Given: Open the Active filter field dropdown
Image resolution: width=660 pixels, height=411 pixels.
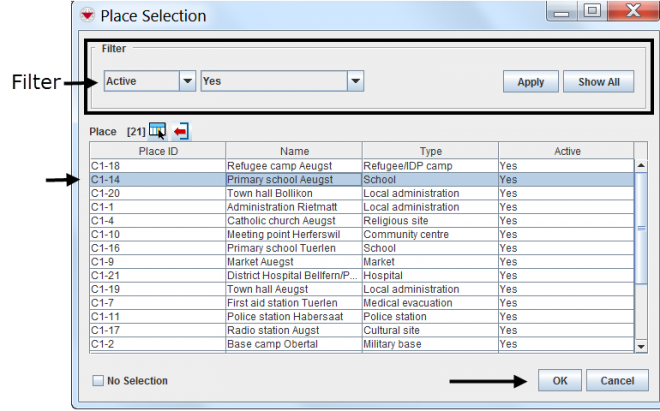Looking at the screenshot, I should coord(186,82).
